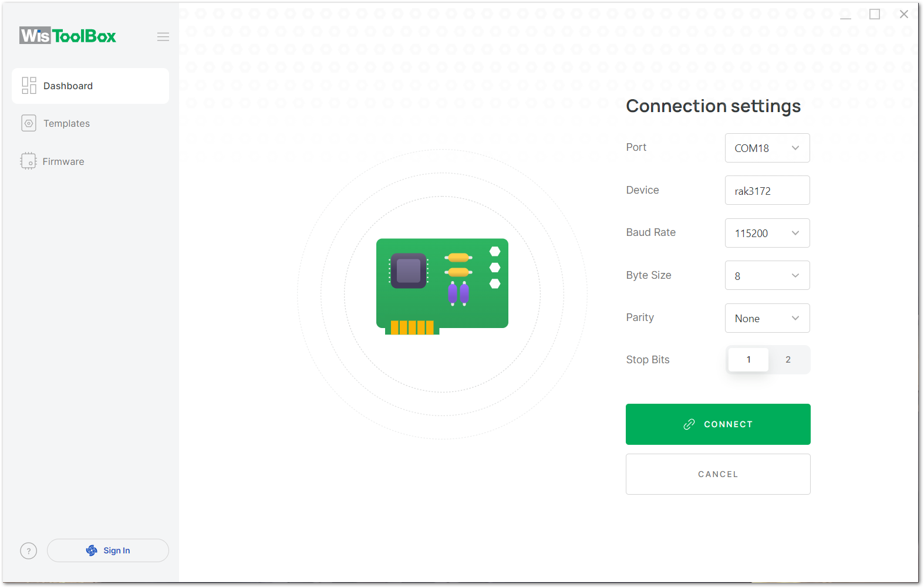Click the Dashboard grid icon

(29, 86)
